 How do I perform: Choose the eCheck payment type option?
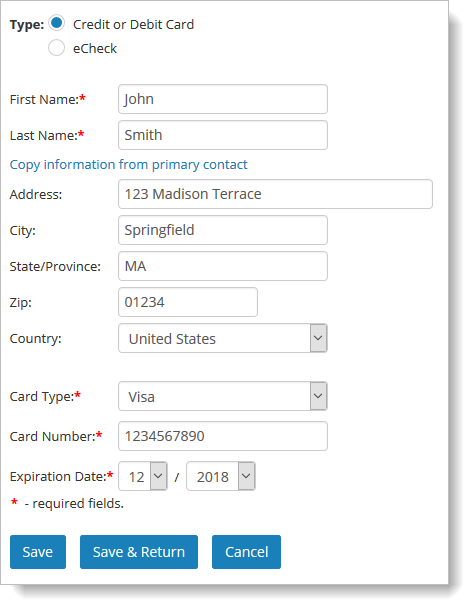click(56, 48)
